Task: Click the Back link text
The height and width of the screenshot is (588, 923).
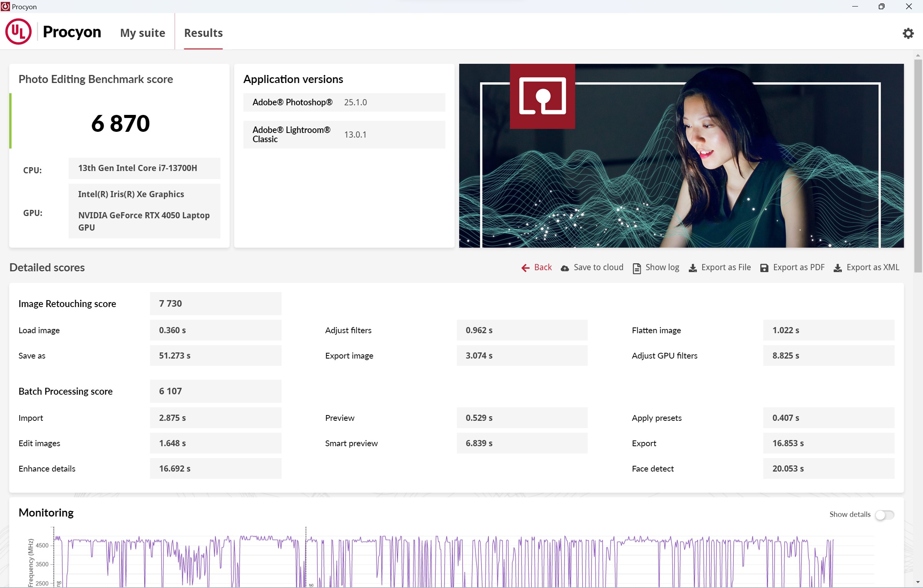Action: [x=543, y=267]
